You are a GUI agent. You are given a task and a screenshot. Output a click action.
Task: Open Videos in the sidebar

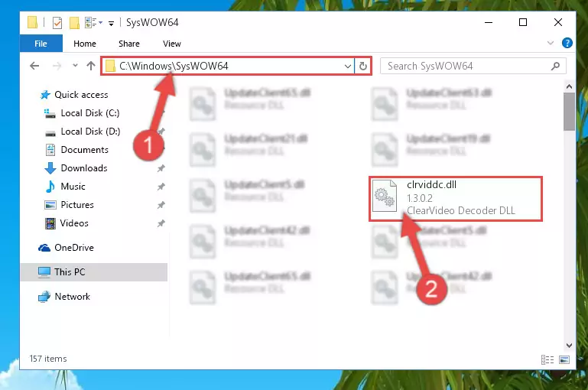(x=67, y=223)
